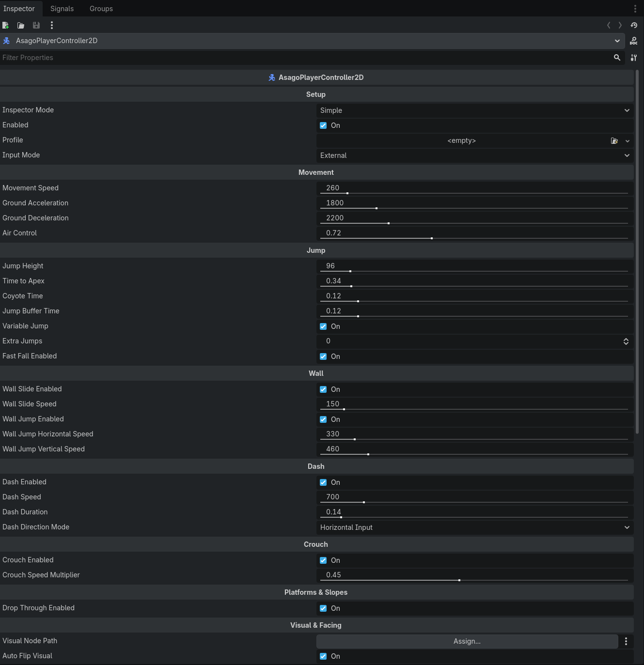Open the Visual Node Path options menu
644x665 pixels.
[x=626, y=641]
